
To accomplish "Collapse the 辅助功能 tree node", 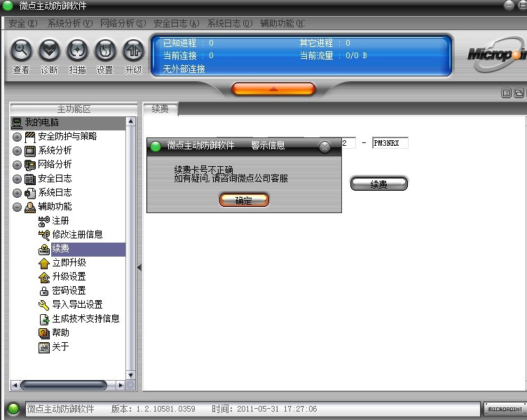I will [17, 207].
